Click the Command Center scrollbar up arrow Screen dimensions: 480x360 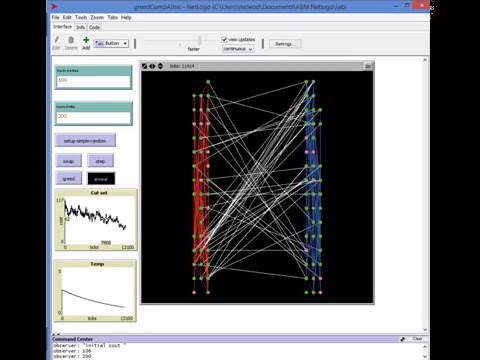coord(425,346)
